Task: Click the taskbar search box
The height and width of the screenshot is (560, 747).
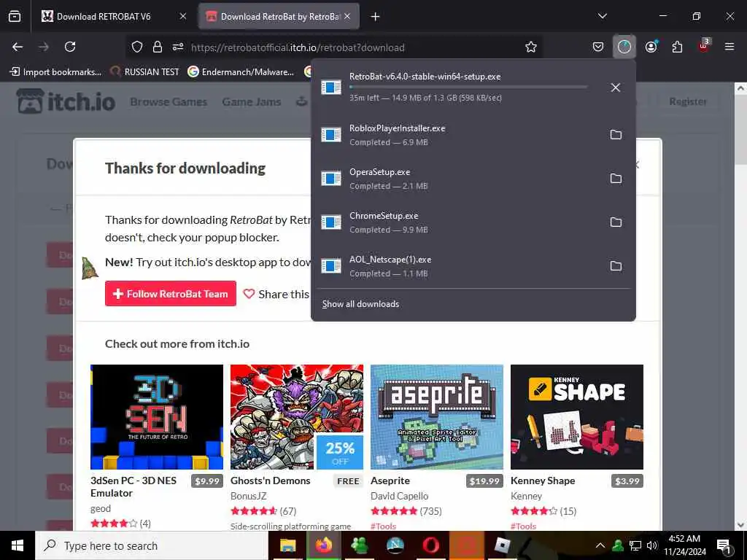Action: coord(152,545)
